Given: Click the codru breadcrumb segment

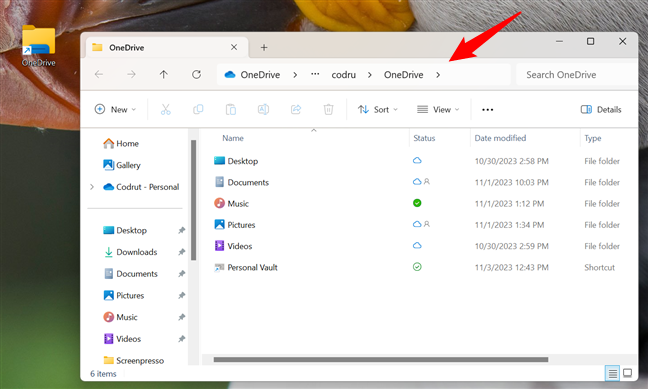Looking at the screenshot, I should (x=343, y=75).
